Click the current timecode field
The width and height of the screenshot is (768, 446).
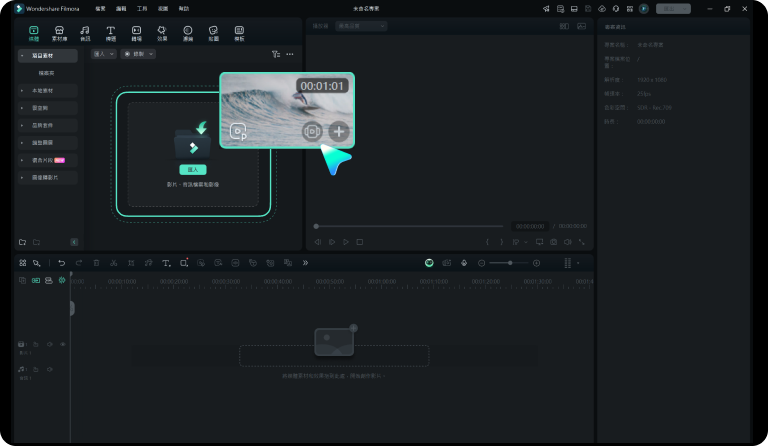[x=530, y=226]
